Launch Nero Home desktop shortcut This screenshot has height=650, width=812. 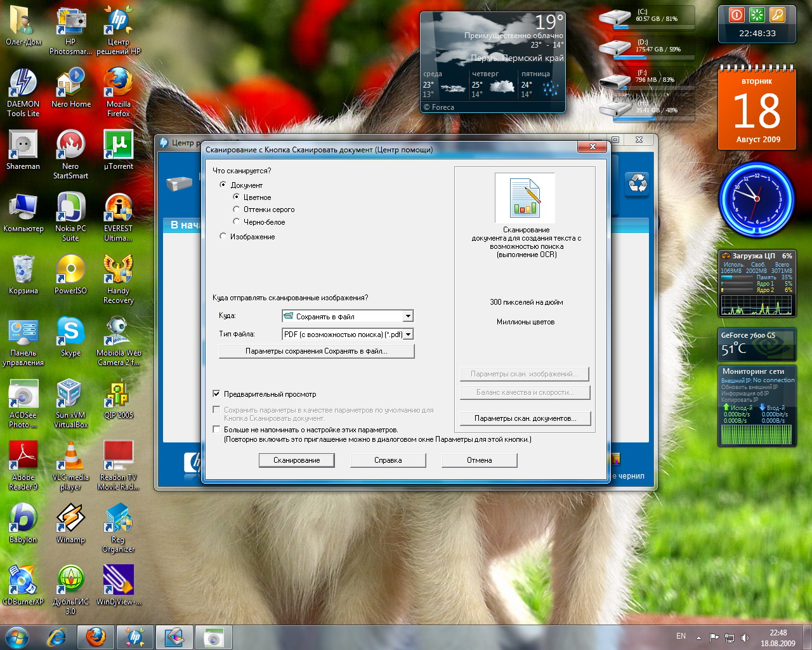(x=70, y=89)
